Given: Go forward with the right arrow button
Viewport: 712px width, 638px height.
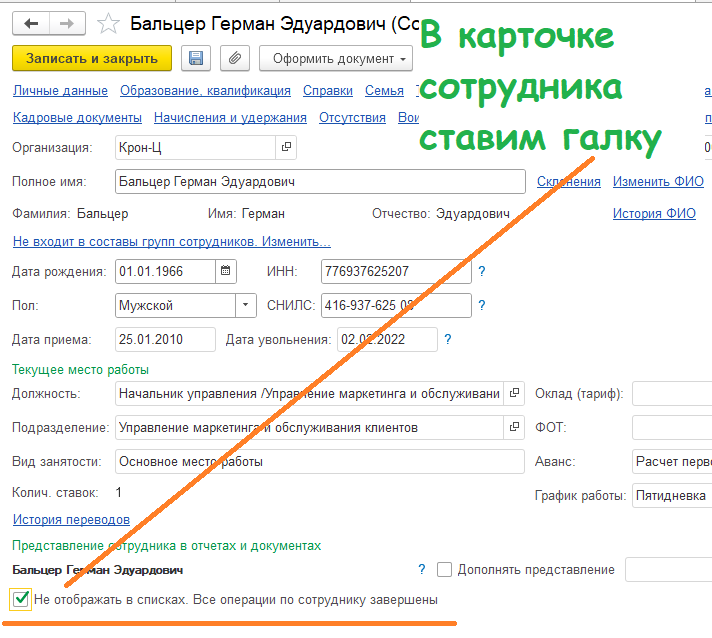Looking at the screenshot, I should coord(67,23).
